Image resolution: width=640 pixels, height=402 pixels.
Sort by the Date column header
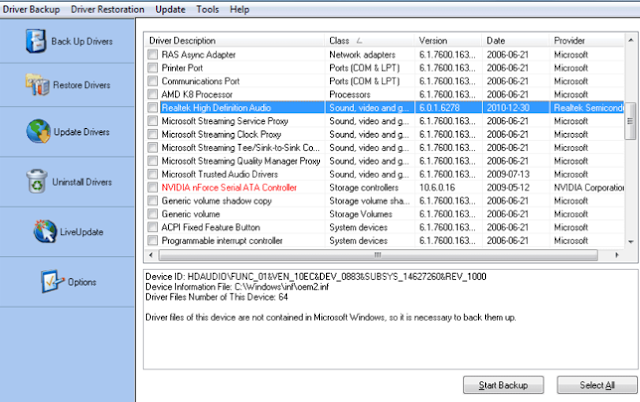tap(516, 40)
